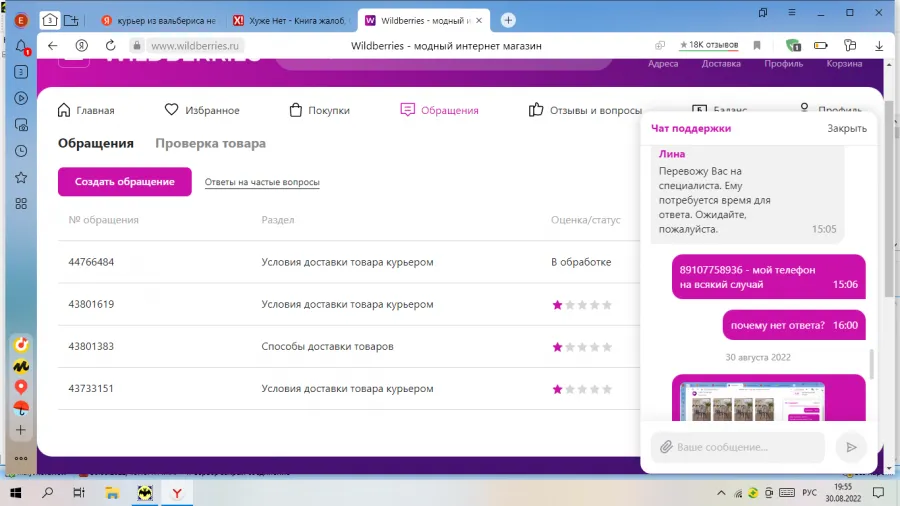
Task: Open the green shield protection icon
Action: [793, 45]
